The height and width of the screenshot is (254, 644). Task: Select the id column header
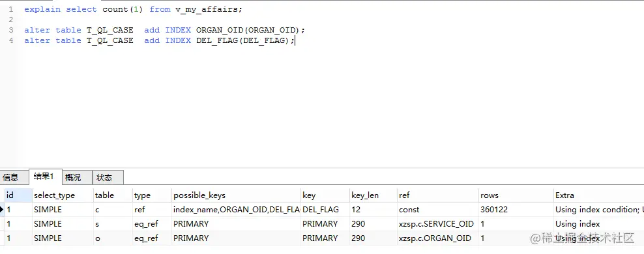(18, 195)
